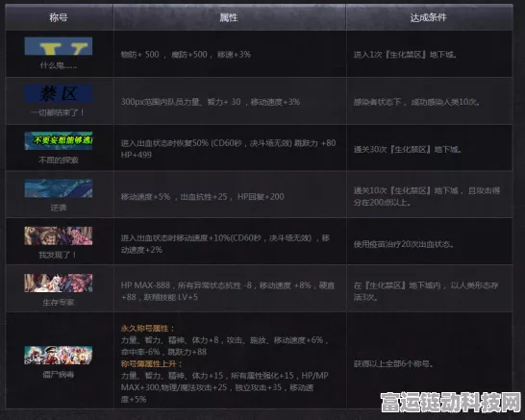Viewport: 525px width, 420px height.
Task: Click the title name "什么鬼......"
Action: [59, 65]
